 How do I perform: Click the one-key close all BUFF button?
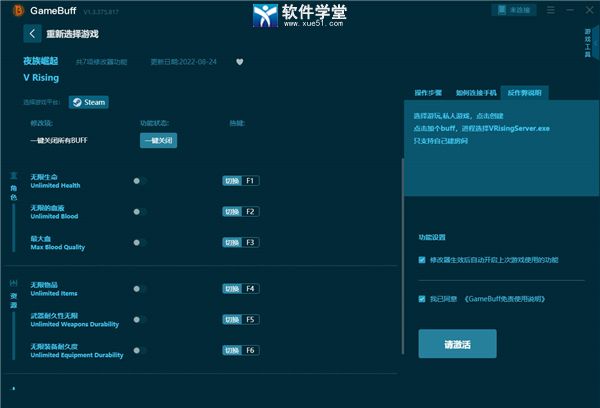coord(158,140)
